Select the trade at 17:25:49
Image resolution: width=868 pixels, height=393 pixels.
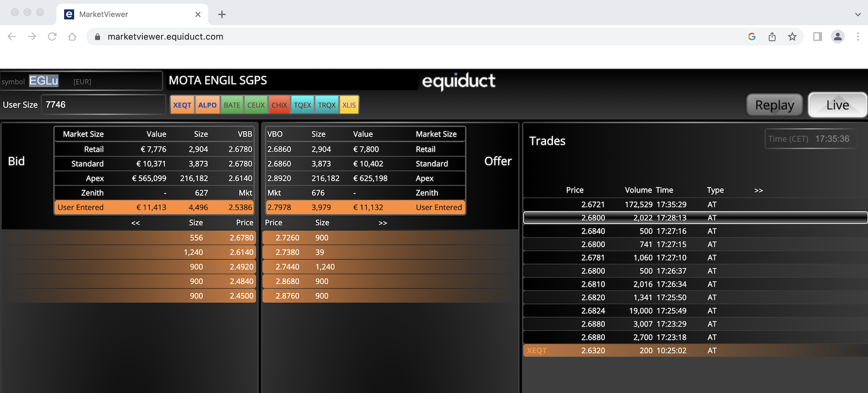coord(695,311)
